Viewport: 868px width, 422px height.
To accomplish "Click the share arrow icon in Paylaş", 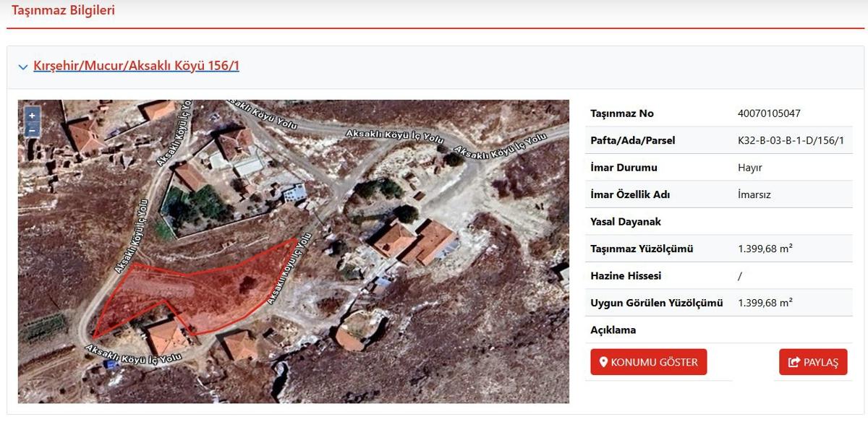I will 793,362.
